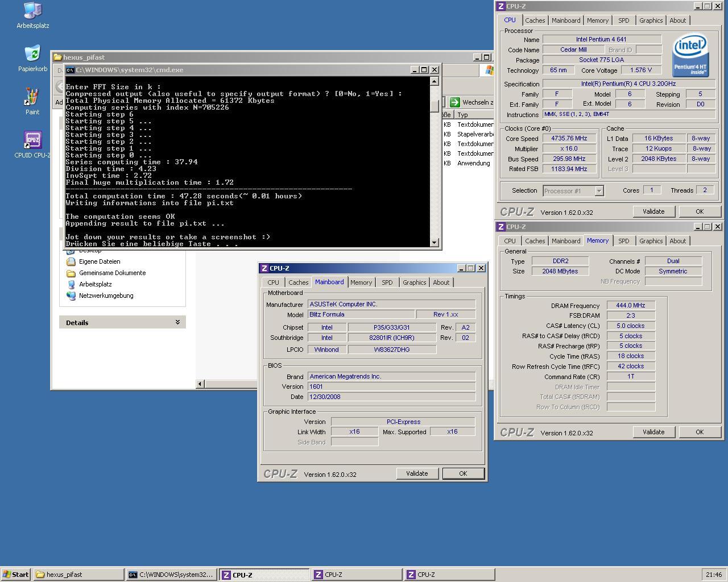Expand the Details panel chevron

177,322
